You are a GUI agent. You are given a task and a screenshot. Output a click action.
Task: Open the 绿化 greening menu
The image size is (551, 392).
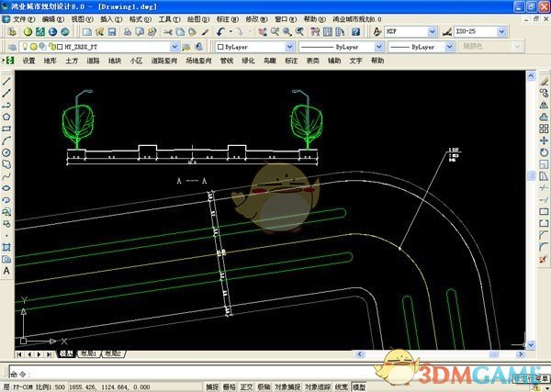248,61
